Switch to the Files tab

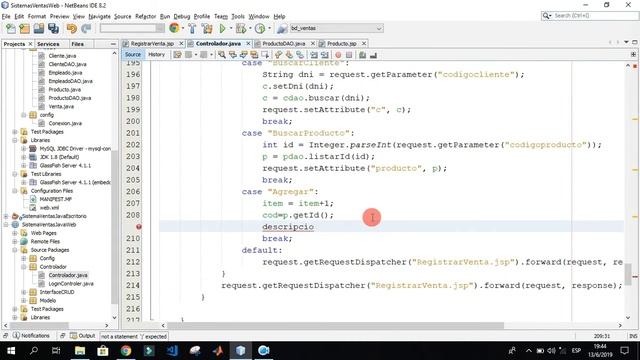coord(78,44)
